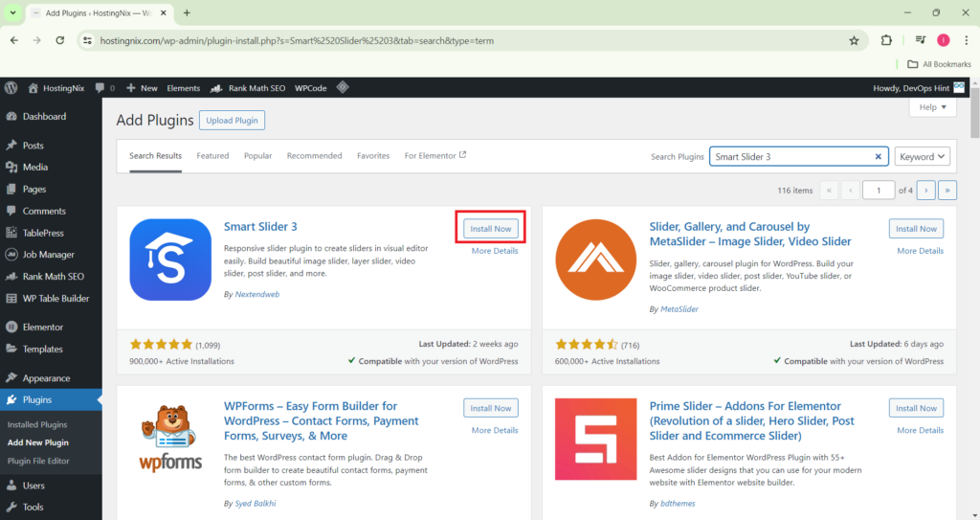Viewport: 980px width, 520px height.
Task: Open the For Elementor tab
Action: 435,156
